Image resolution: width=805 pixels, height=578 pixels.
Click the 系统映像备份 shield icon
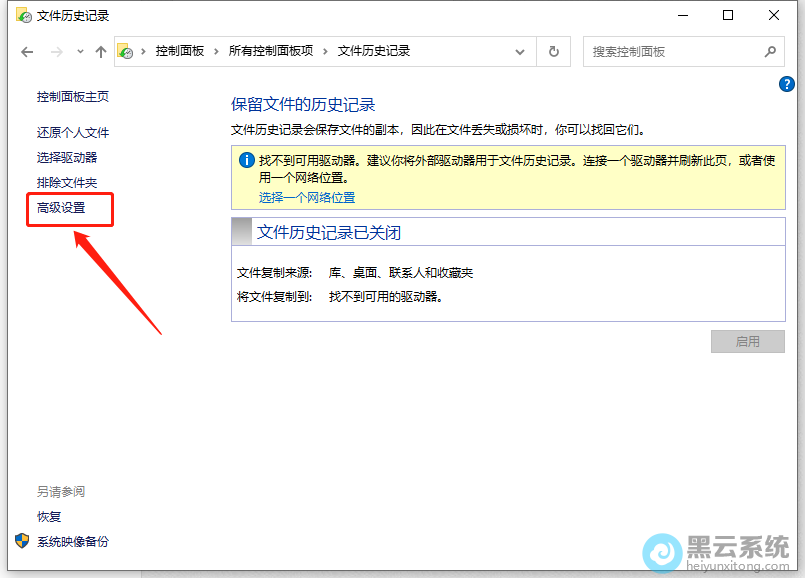pos(22,541)
